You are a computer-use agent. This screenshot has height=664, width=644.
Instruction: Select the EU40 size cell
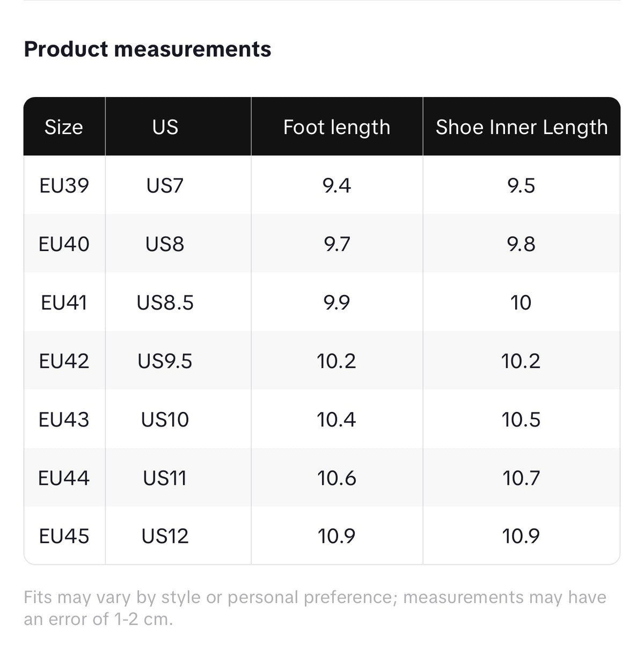[x=64, y=244]
